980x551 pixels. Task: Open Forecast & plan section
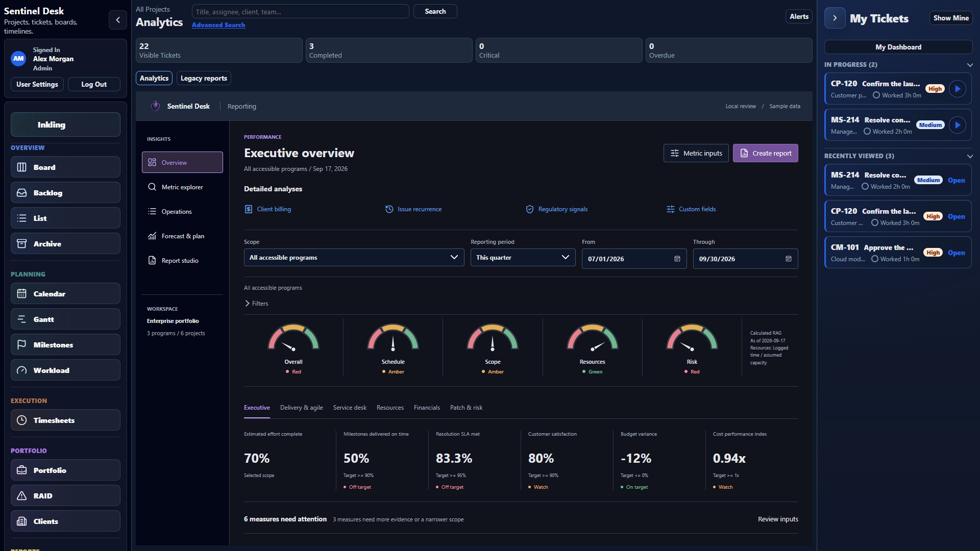pyautogui.click(x=182, y=236)
